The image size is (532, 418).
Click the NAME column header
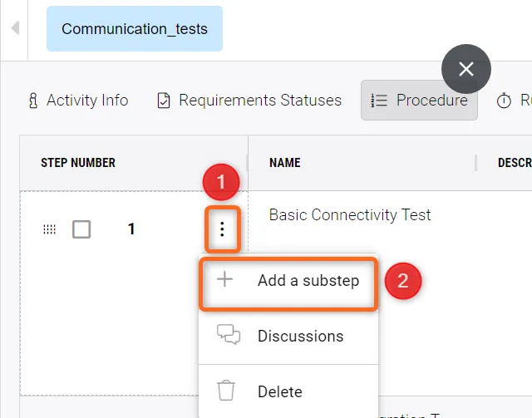pos(285,163)
